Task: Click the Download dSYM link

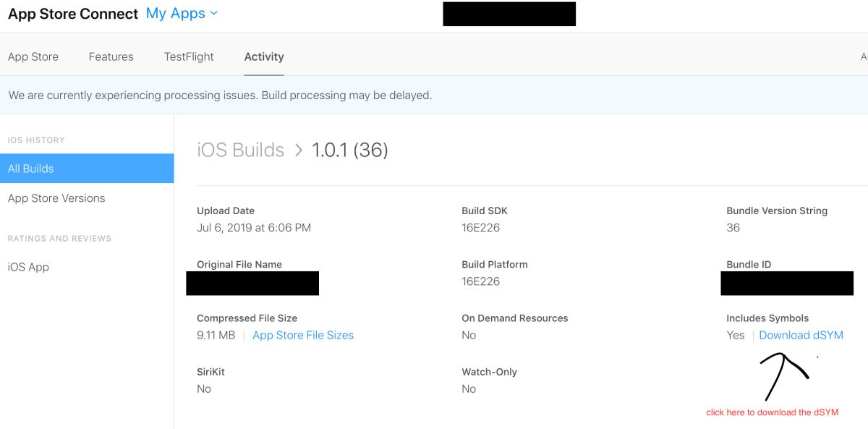Action: click(x=801, y=335)
